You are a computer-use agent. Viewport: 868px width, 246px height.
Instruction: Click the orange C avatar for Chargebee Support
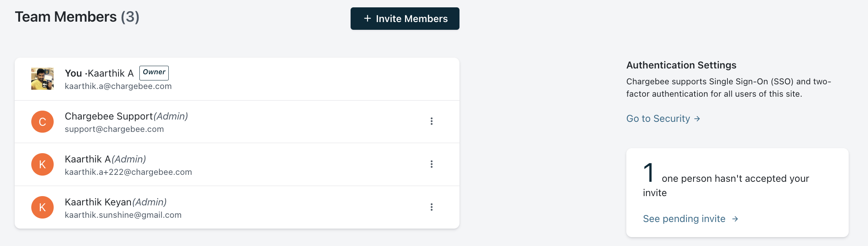tap(42, 122)
